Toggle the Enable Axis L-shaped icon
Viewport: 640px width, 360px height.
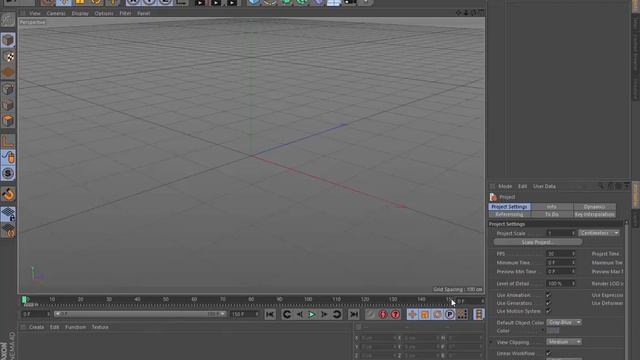[8, 141]
